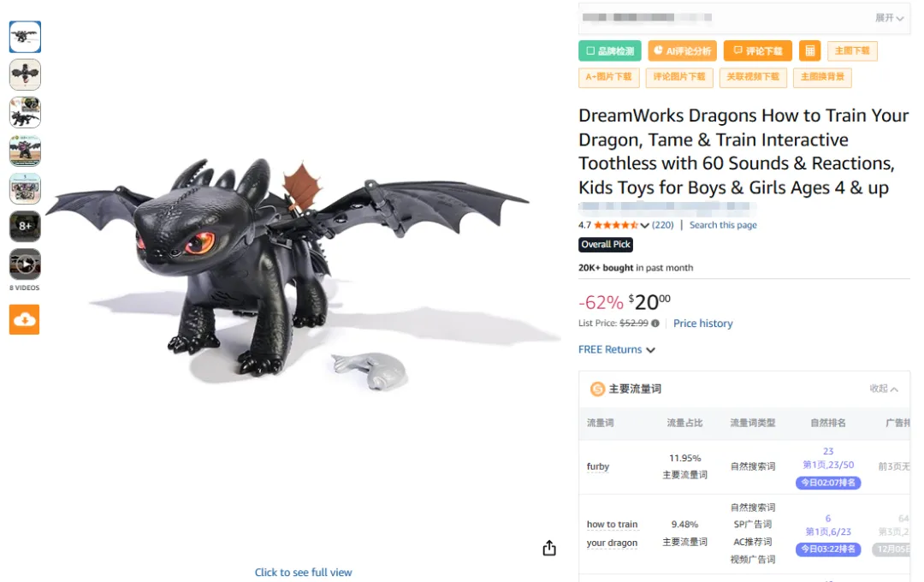
Task: Click the share icon below product image
Action: pos(549,549)
